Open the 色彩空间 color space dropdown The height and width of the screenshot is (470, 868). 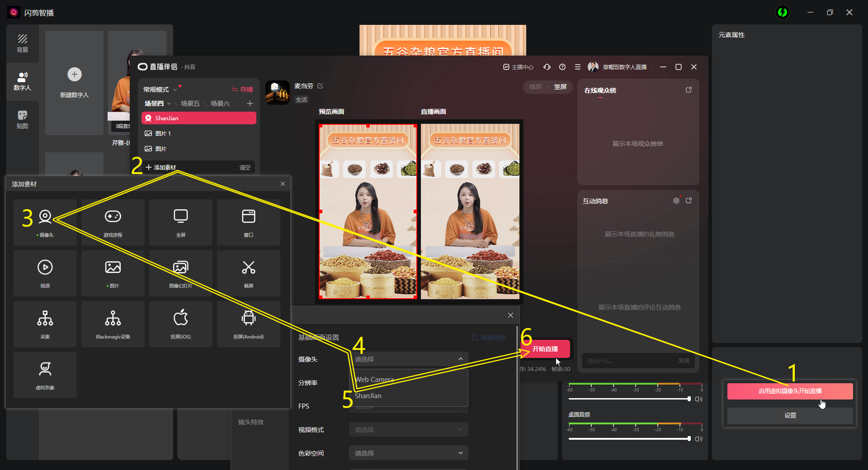pyautogui.click(x=408, y=453)
